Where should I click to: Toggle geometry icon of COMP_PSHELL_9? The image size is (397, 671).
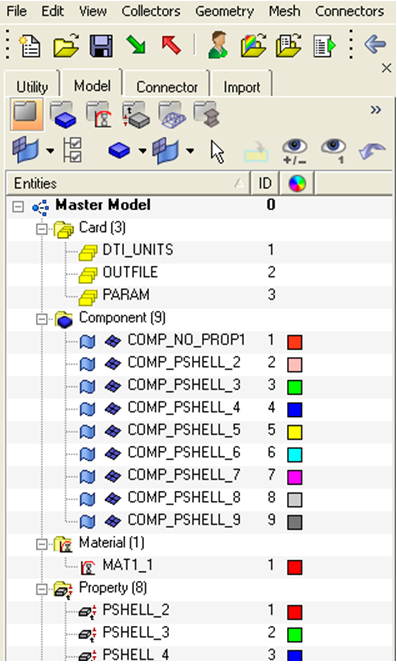click(87, 522)
